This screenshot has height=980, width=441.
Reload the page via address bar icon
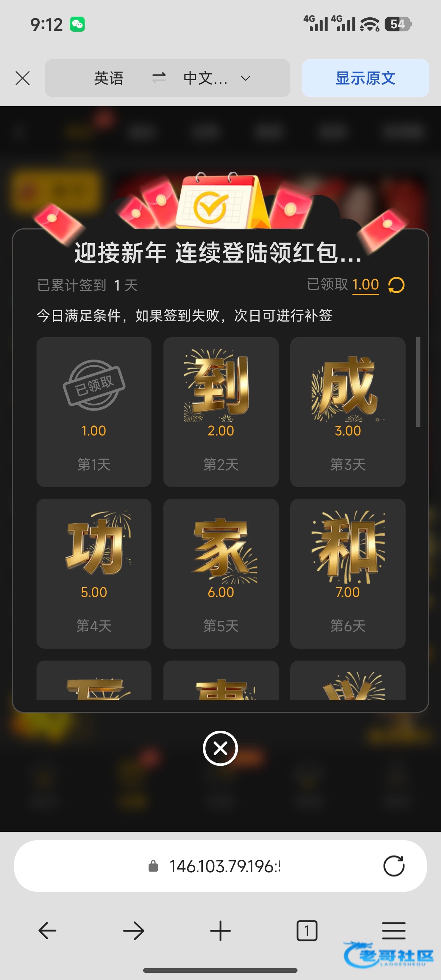tap(394, 866)
